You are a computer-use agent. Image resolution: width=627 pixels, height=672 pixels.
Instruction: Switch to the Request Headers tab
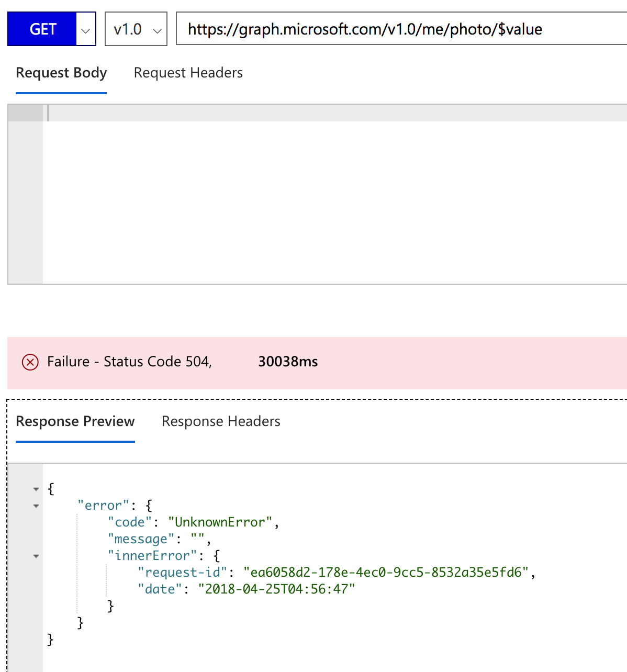tap(188, 73)
